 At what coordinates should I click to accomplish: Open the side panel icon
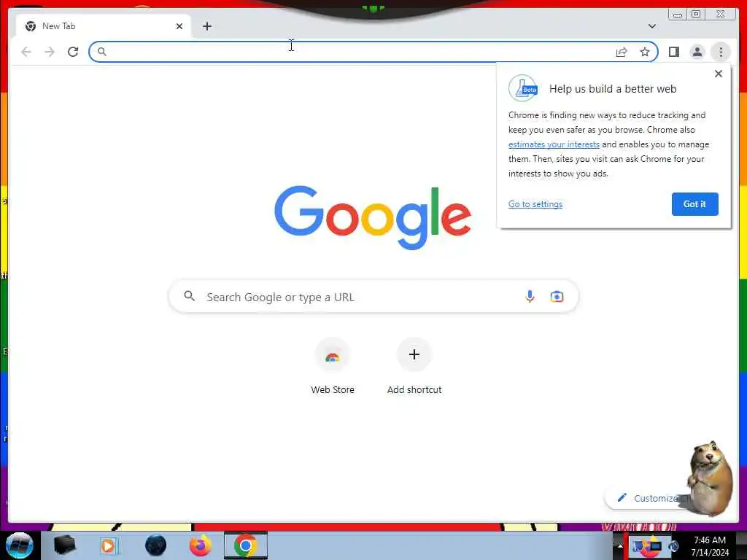pyautogui.click(x=673, y=52)
